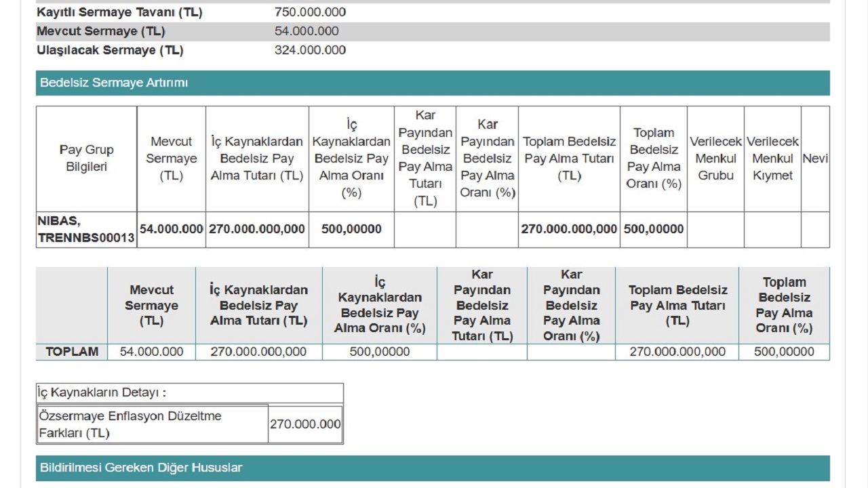Click the Bildirilmesi Gereken Diğer Hususlar header

pyautogui.click(x=141, y=468)
